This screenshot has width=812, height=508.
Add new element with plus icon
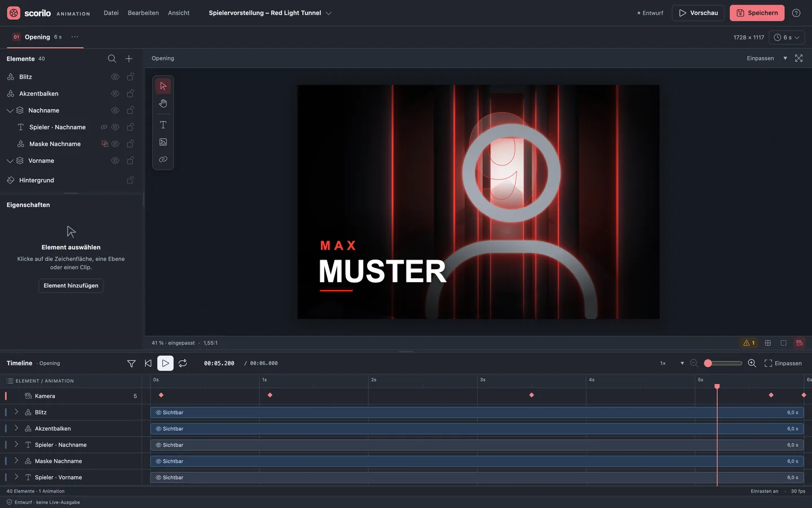129,59
